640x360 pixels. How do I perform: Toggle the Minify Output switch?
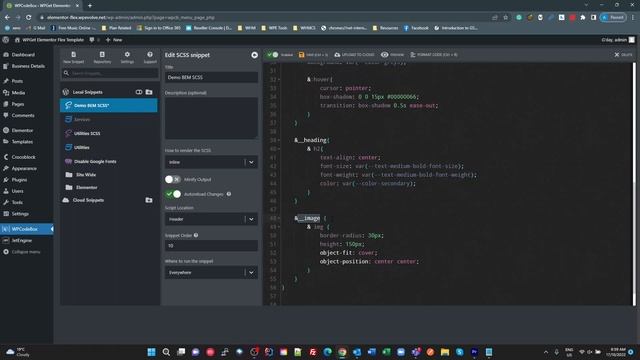pos(173,179)
